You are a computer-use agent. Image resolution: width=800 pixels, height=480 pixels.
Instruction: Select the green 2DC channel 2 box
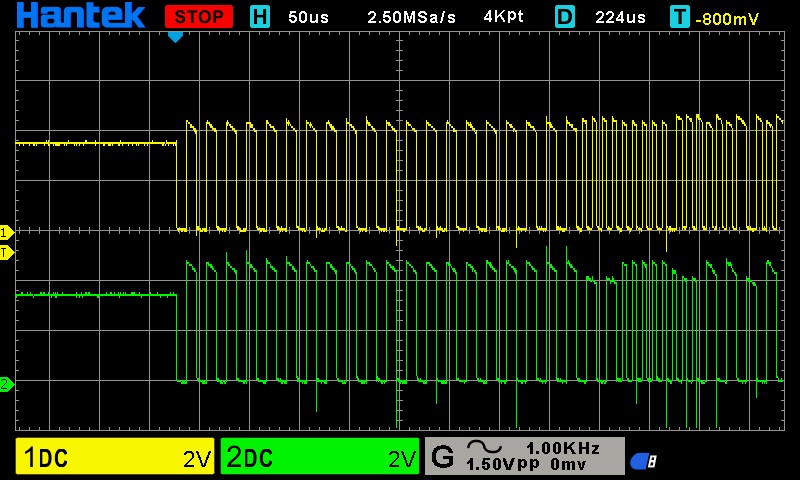[x=320, y=456]
